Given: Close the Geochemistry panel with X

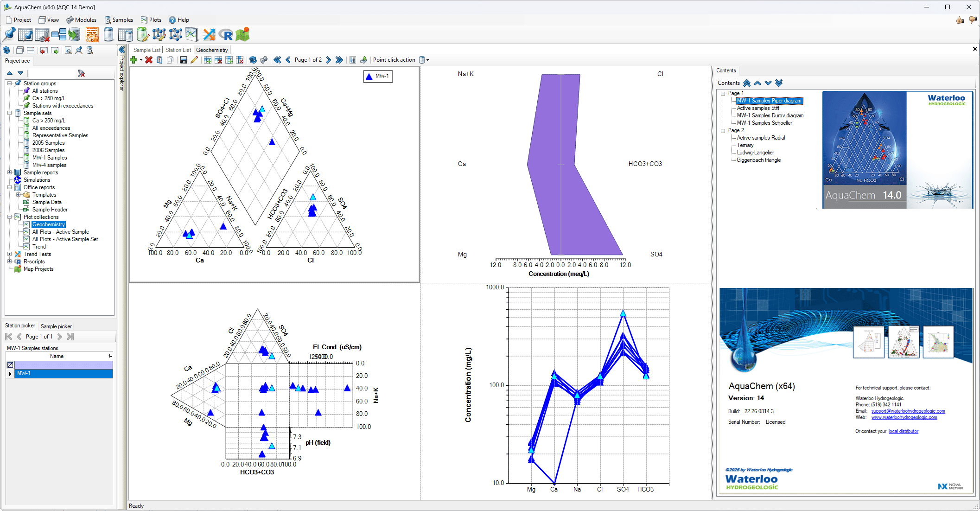Looking at the screenshot, I should tap(975, 49).
